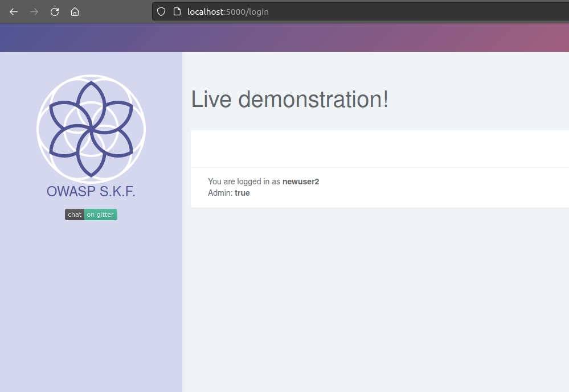Image resolution: width=569 pixels, height=392 pixels.
Task: Open the "on gitter" green badge
Action: click(100, 214)
